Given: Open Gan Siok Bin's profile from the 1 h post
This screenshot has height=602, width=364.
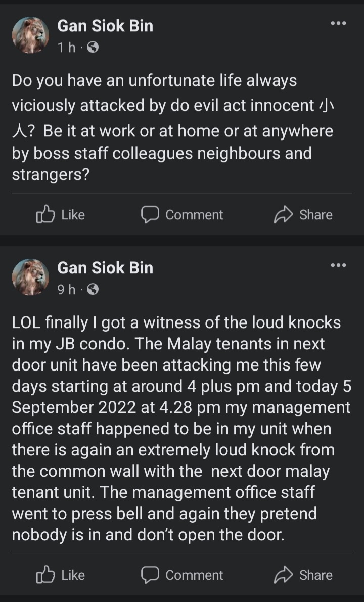Looking at the screenshot, I should [x=105, y=26].
